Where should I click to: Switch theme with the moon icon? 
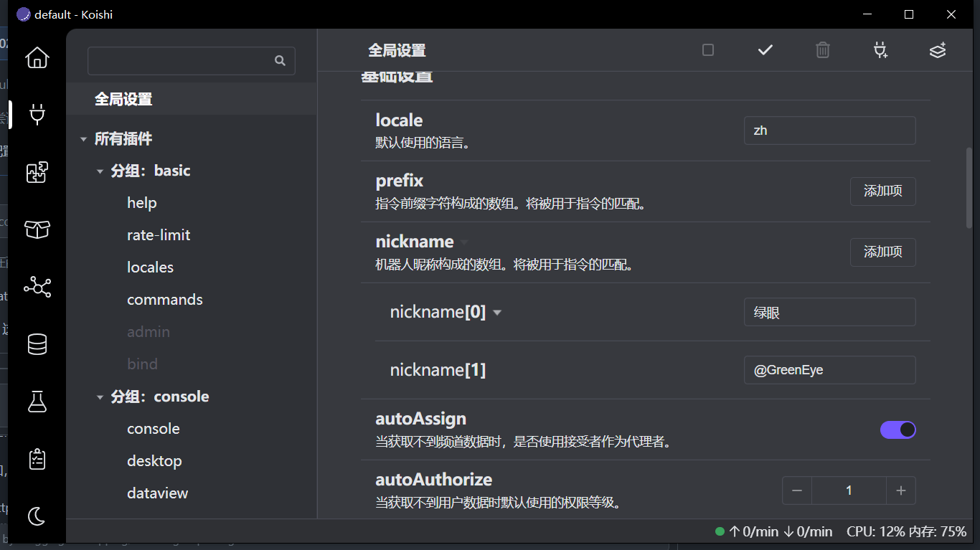click(37, 516)
